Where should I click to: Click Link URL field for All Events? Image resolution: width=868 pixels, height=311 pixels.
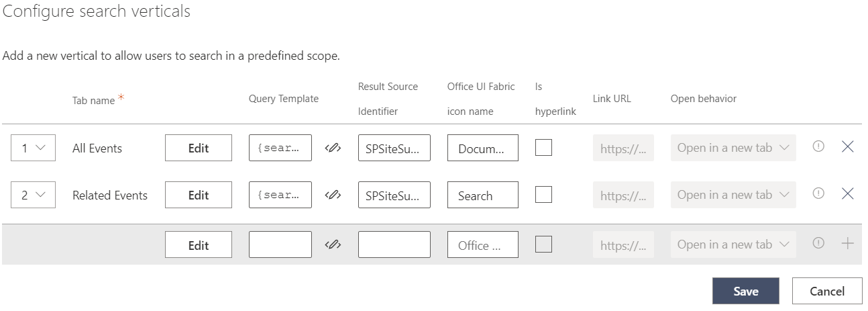pos(623,148)
